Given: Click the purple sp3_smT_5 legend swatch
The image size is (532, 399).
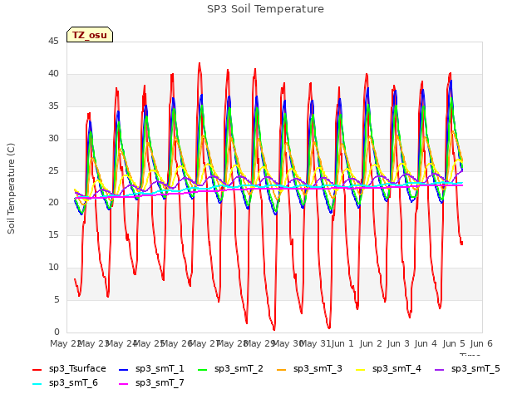Looking at the screenshot, I should pos(440,370).
